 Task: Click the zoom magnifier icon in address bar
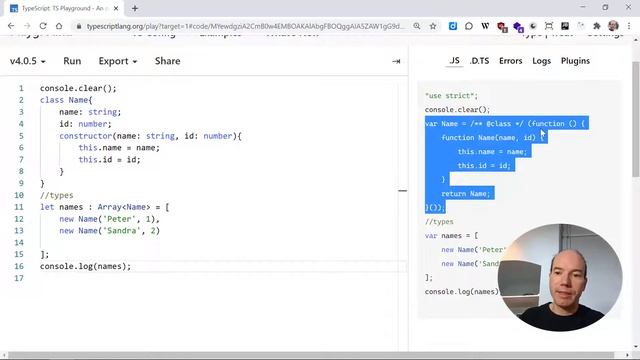click(x=416, y=26)
